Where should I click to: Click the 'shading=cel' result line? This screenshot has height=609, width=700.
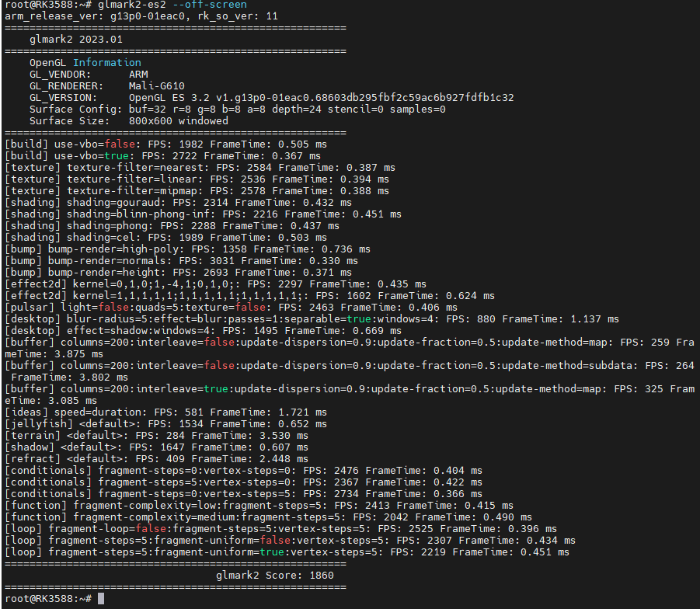pyautogui.click(x=166, y=237)
